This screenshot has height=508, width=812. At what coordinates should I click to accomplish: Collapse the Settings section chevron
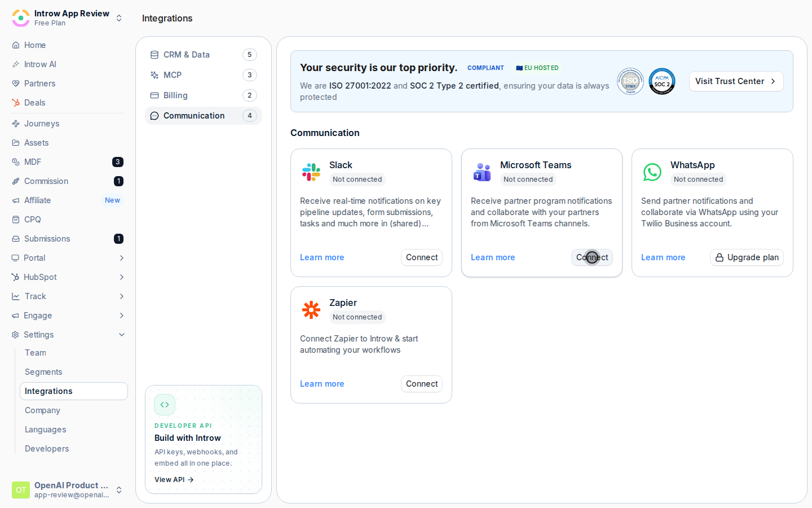click(122, 335)
